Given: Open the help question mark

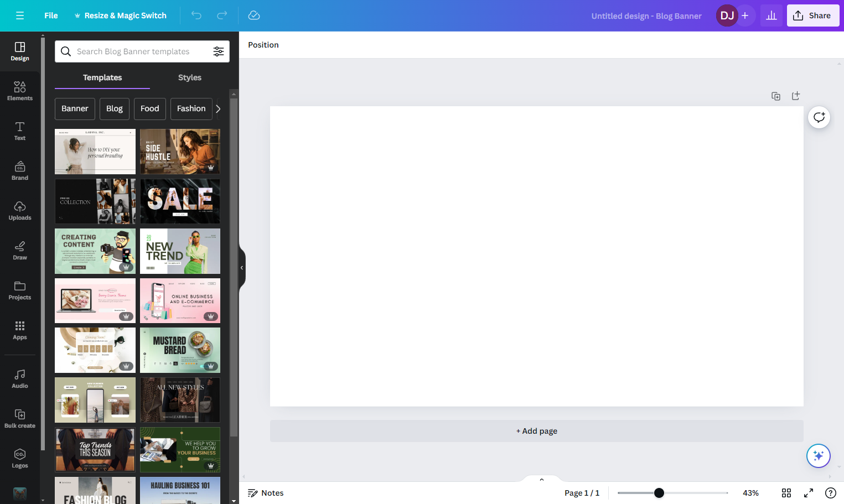Looking at the screenshot, I should pos(831,493).
